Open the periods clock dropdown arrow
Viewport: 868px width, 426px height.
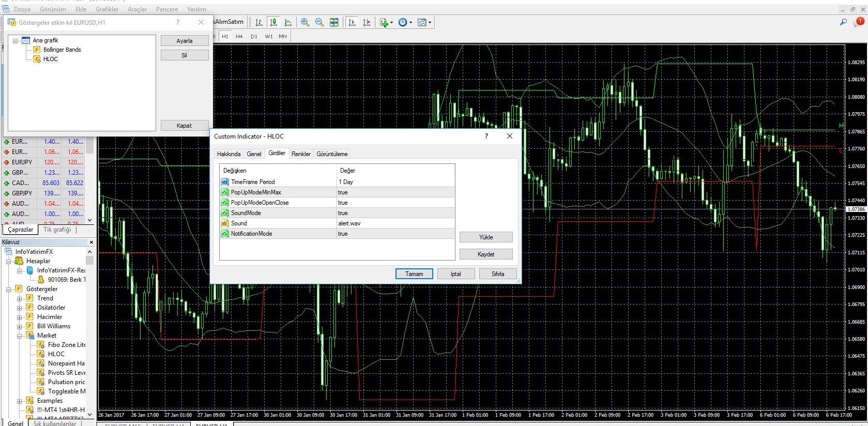pyautogui.click(x=410, y=22)
